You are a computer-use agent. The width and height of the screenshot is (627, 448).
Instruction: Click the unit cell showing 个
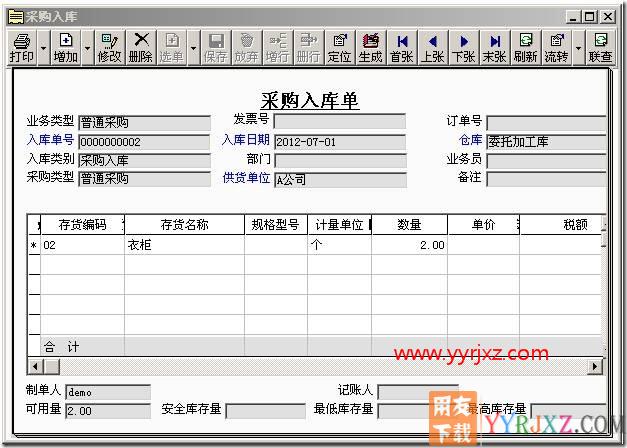[x=339, y=245]
